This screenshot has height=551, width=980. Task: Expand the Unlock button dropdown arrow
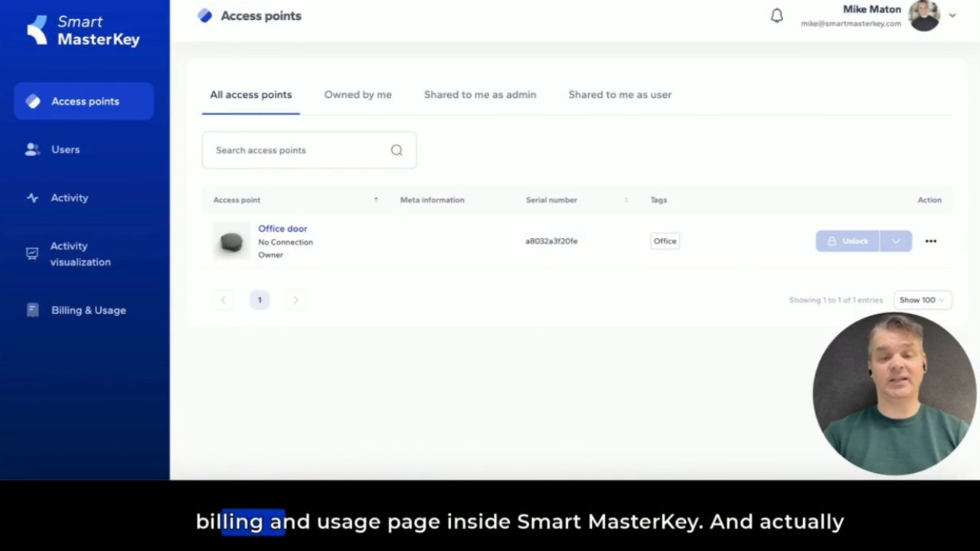(896, 241)
